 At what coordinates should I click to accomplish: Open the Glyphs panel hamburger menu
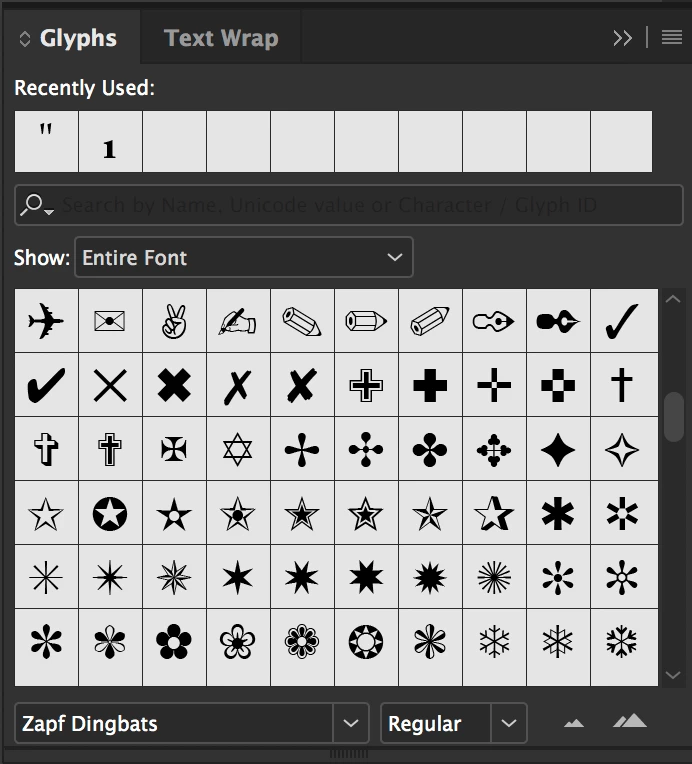click(672, 38)
